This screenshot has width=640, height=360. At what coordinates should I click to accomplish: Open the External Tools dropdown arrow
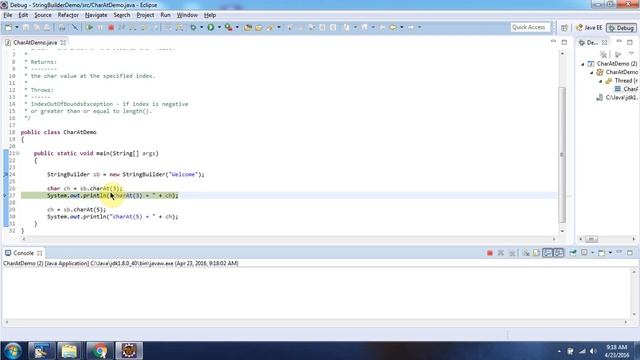(x=237, y=27)
